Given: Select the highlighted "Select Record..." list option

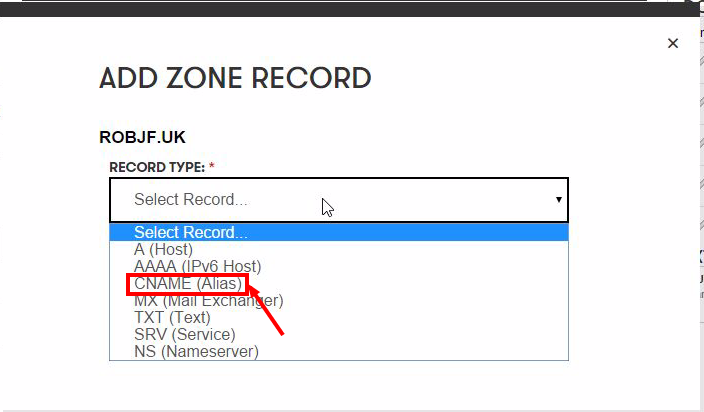Looking at the screenshot, I should pyautogui.click(x=190, y=233).
